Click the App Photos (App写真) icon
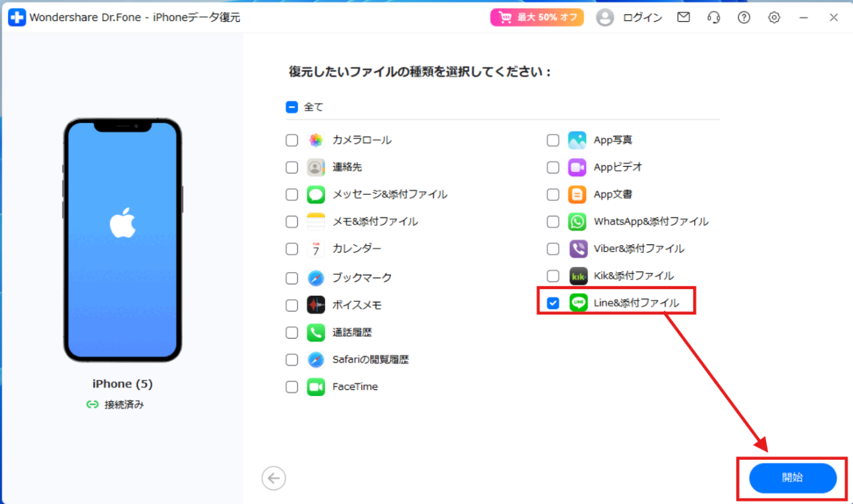This screenshot has height=504, width=853. point(577,140)
